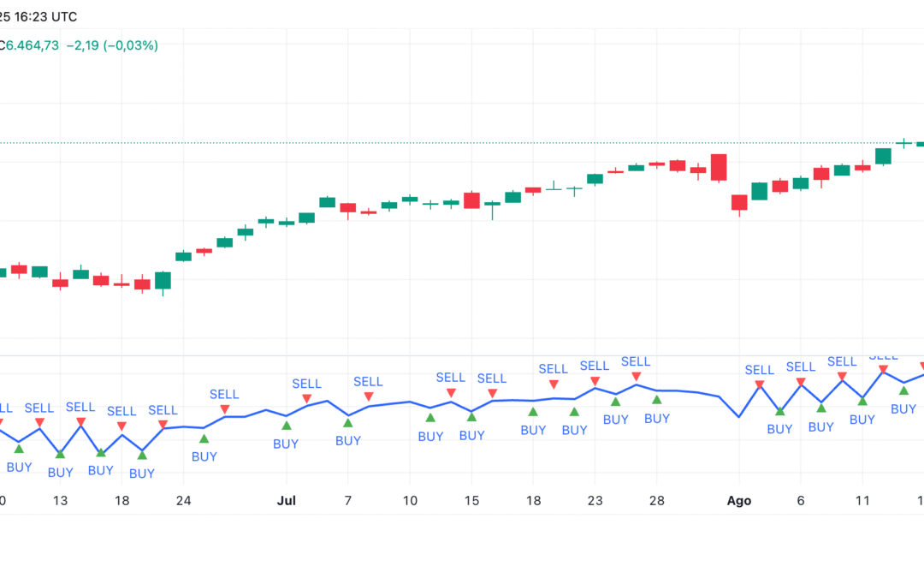Select the 28 date label on time axis

(656, 501)
